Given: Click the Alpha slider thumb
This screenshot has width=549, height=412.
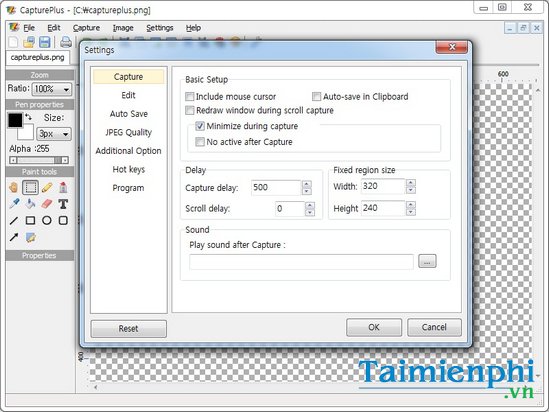Looking at the screenshot, I should click(x=57, y=160).
